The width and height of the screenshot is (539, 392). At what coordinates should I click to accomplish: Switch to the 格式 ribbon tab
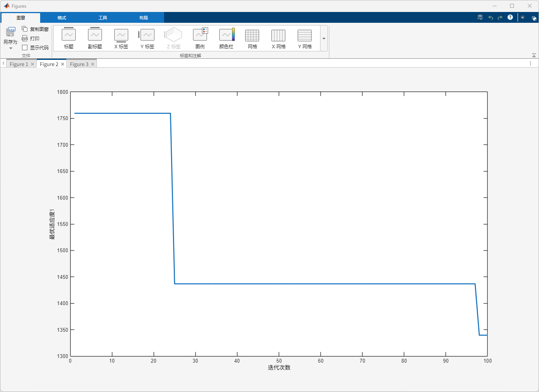pyautogui.click(x=62, y=18)
